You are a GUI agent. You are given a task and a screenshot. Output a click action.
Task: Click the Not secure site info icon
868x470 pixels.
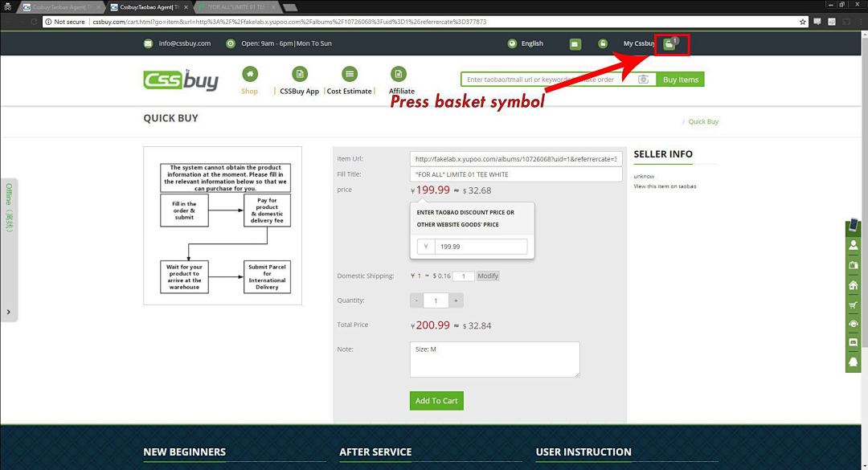click(x=48, y=22)
